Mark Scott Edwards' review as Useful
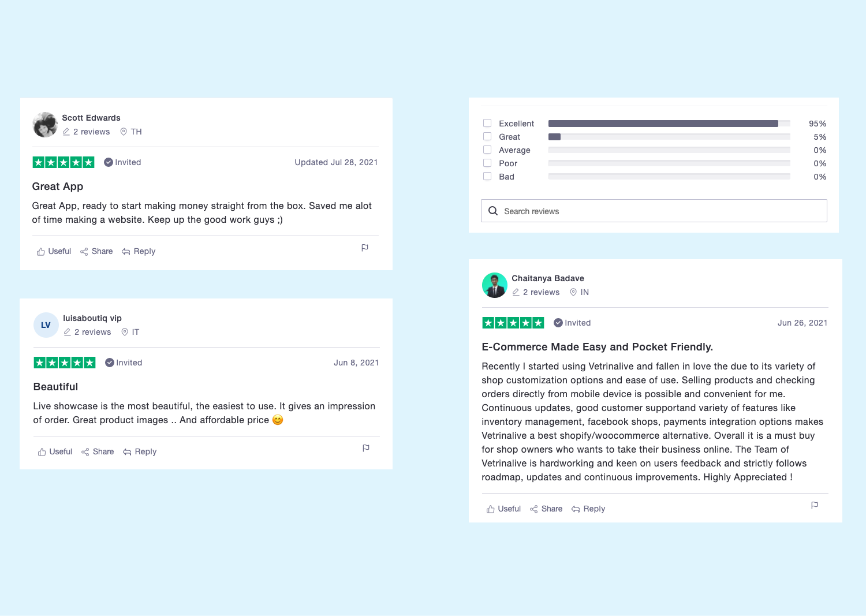 (x=54, y=251)
